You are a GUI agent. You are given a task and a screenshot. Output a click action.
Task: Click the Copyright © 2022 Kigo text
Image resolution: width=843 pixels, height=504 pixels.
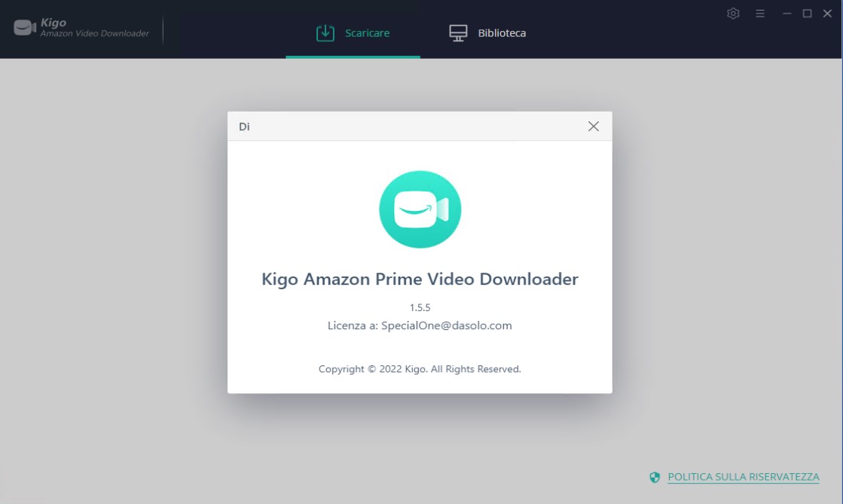click(x=420, y=369)
